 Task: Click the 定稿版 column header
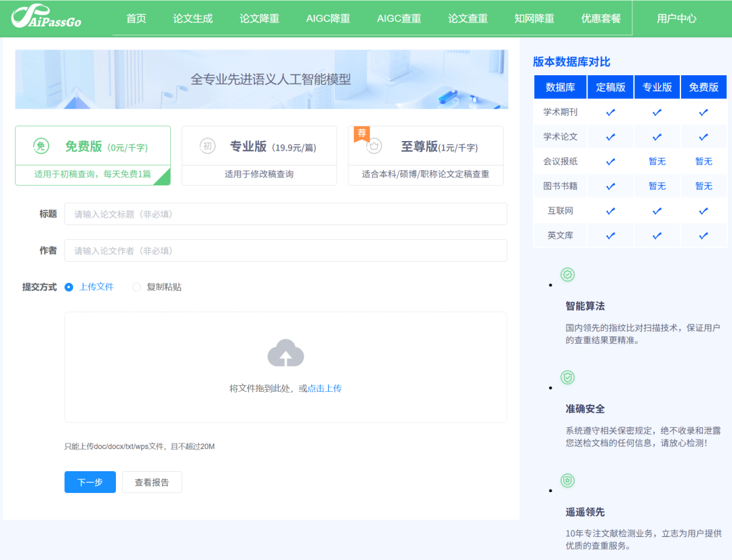[611, 87]
